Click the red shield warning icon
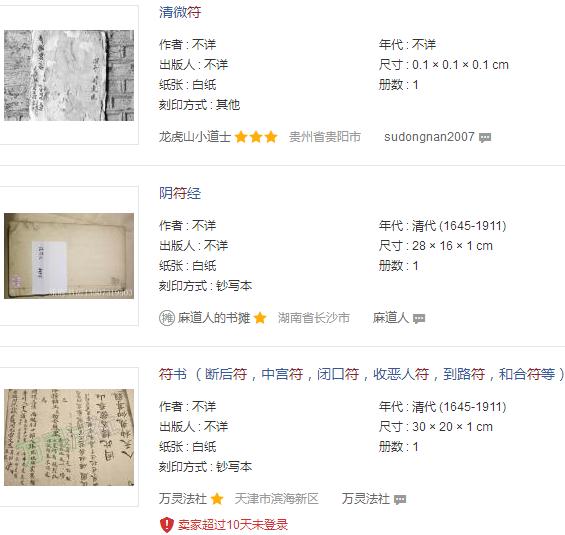Image resolution: width=565 pixels, height=535 pixels. [166, 525]
